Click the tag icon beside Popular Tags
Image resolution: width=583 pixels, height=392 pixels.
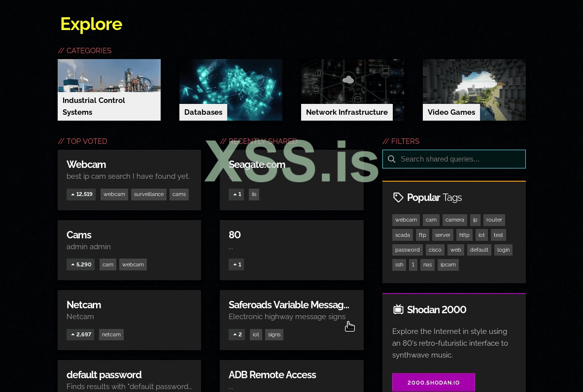pyautogui.click(x=398, y=197)
